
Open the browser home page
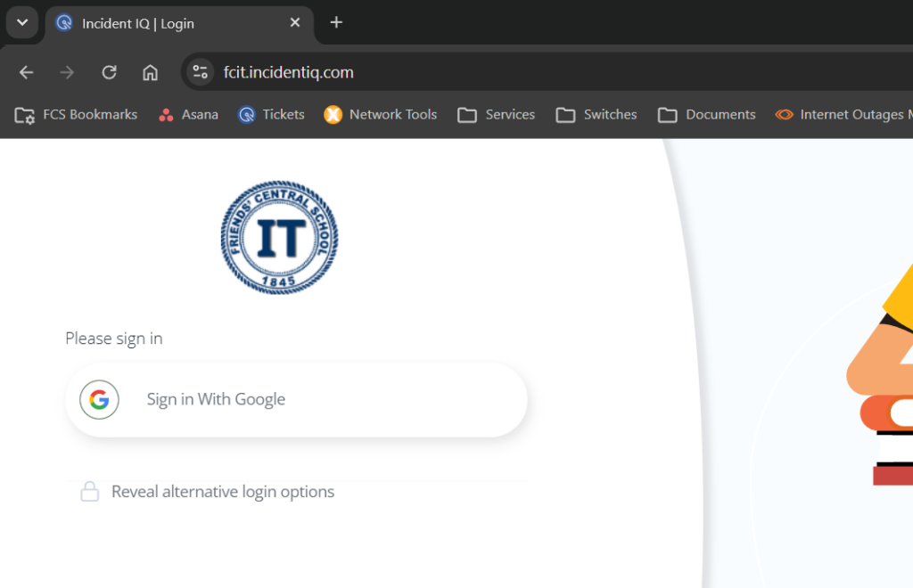[x=150, y=72]
